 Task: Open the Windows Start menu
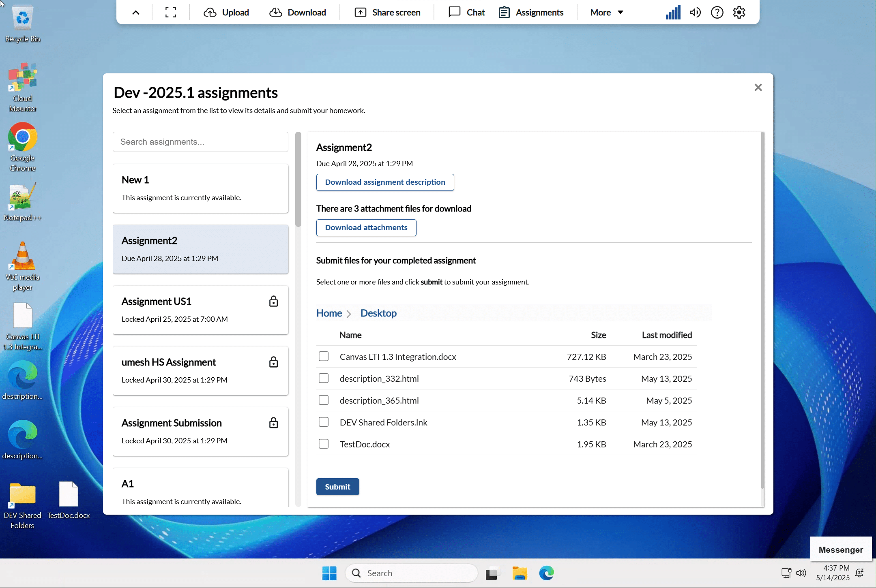329,573
